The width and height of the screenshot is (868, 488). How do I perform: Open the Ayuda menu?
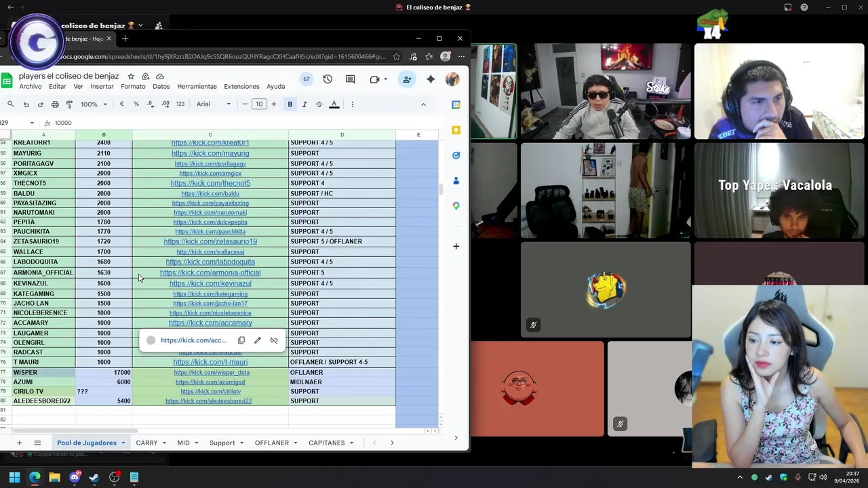pos(276,87)
